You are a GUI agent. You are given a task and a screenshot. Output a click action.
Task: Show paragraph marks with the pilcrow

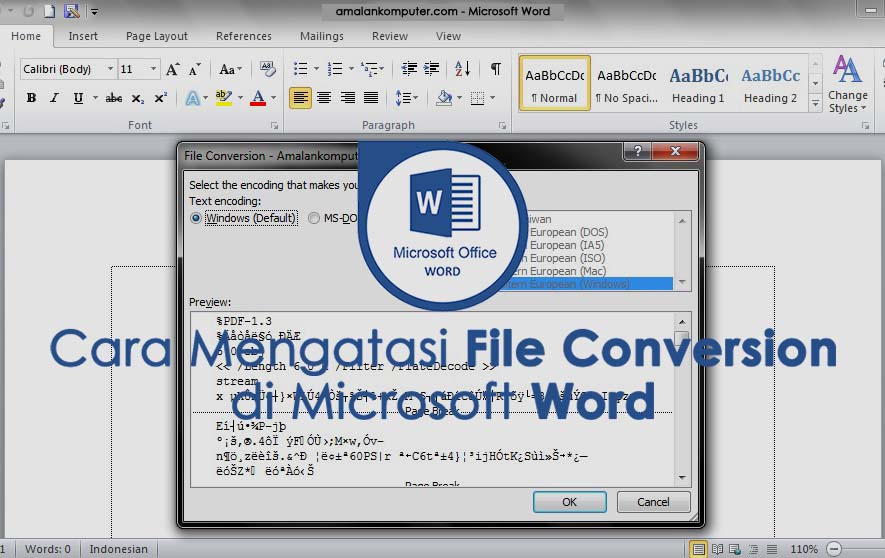pyautogui.click(x=496, y=69)
